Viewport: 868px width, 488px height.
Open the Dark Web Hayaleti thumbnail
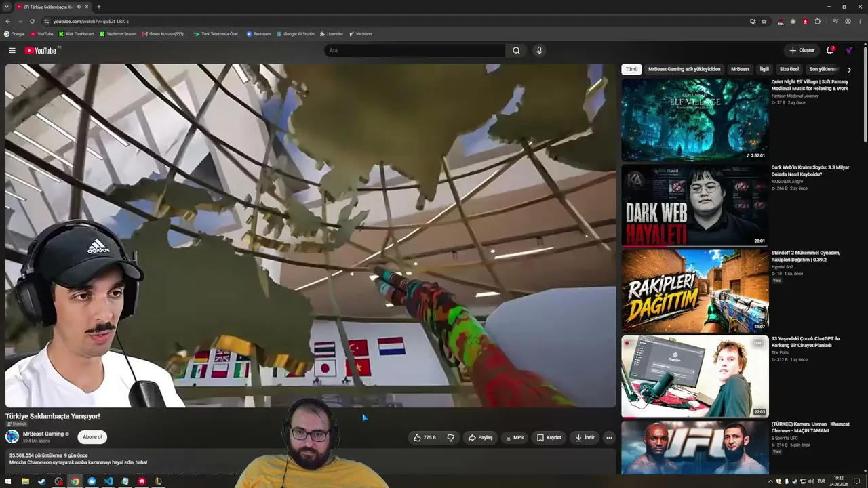695,205
